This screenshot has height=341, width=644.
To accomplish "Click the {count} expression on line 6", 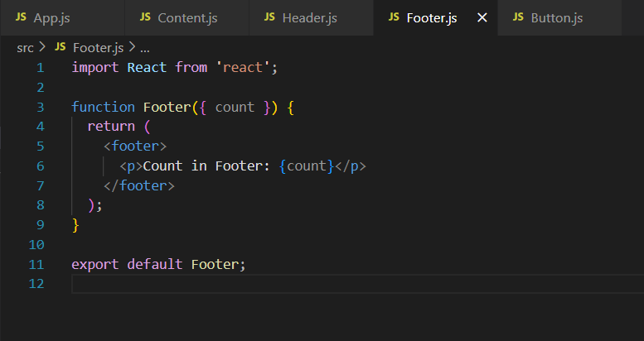I will pyautogui.click(x=307, y=166).
